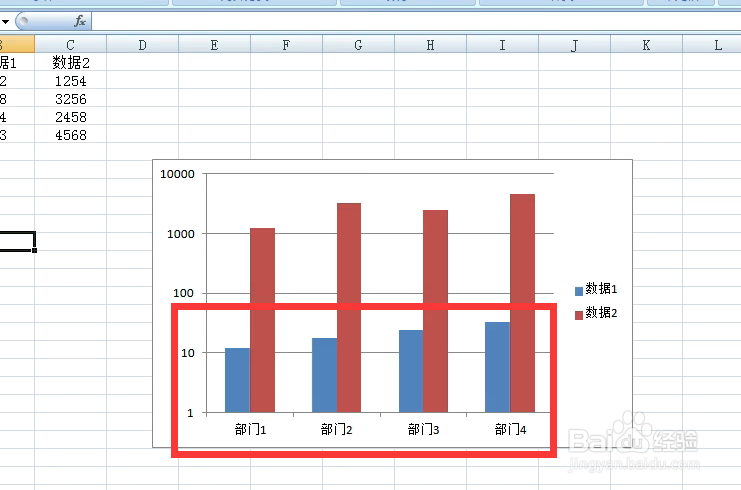Click the red legend swatch for 数据2
The image size is (741, 490).
578,315
